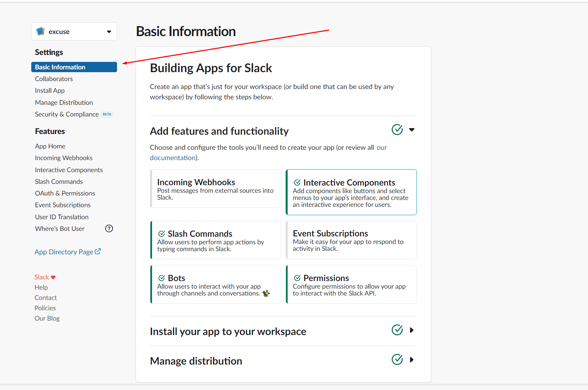Image resolution: width=588 pixels, height=390 pixels.
Task: Open the Incoming Webhooks feature card
Action: click(x=216, y=189)
